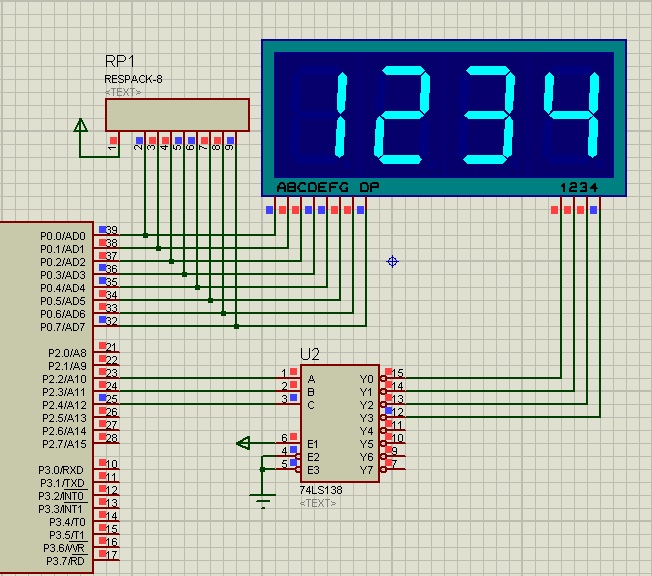Click the RP1 component reference label
This screenshot has height=576, width=652.
pos(120,62)
